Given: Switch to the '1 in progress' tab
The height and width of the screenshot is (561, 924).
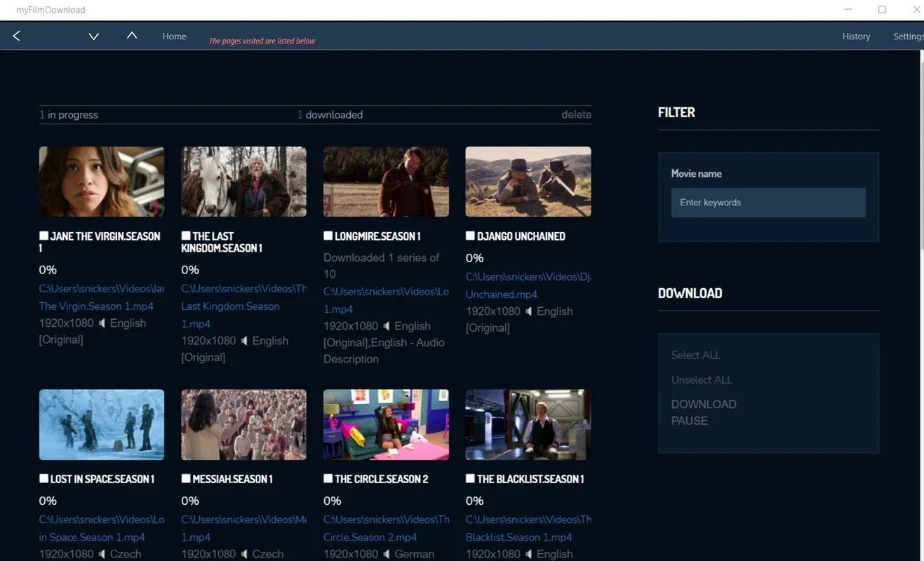Looking at the screenshot, I should (69, 115).
